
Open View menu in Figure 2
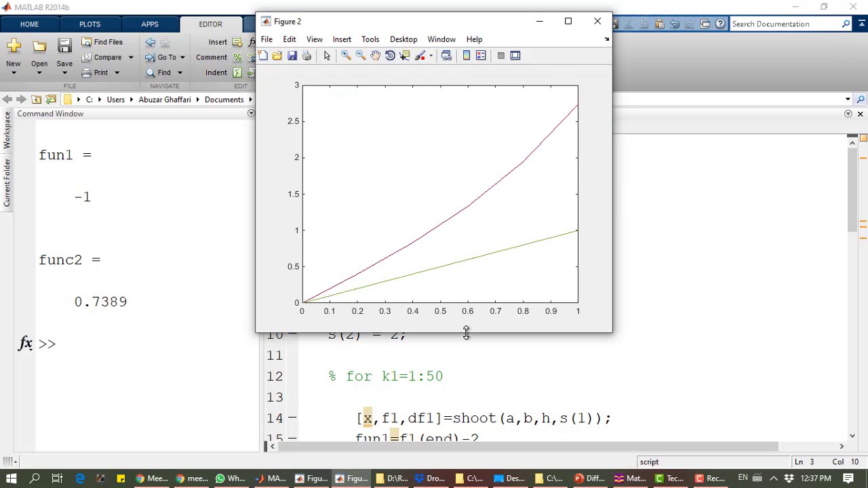[315, 39]
